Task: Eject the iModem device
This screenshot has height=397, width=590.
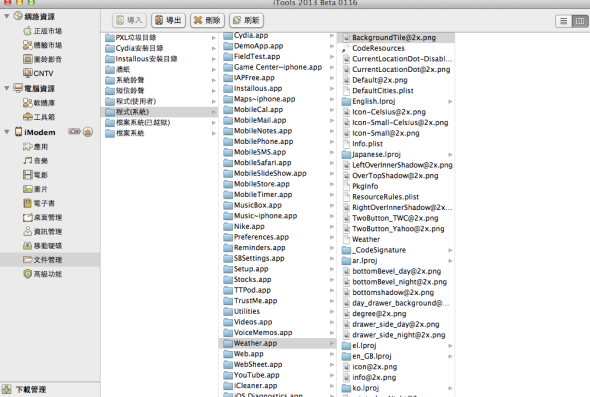Action: [x=88, y=132]
